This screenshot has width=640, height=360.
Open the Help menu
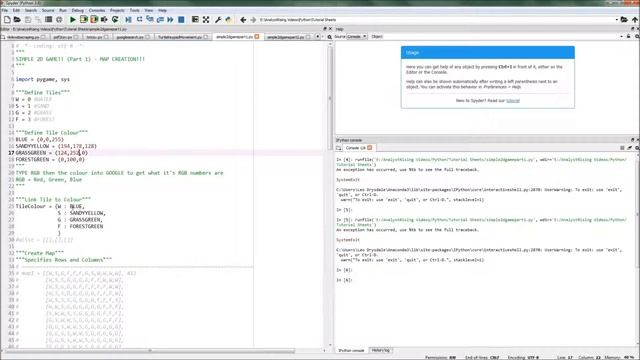[x=162, y=10]
